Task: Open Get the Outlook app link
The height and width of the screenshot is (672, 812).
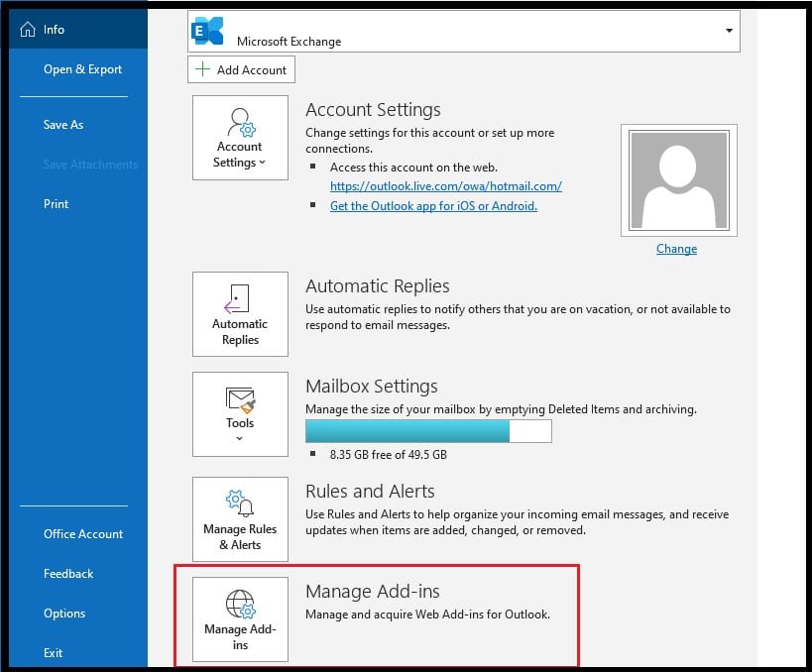Action: click(433, 206)
